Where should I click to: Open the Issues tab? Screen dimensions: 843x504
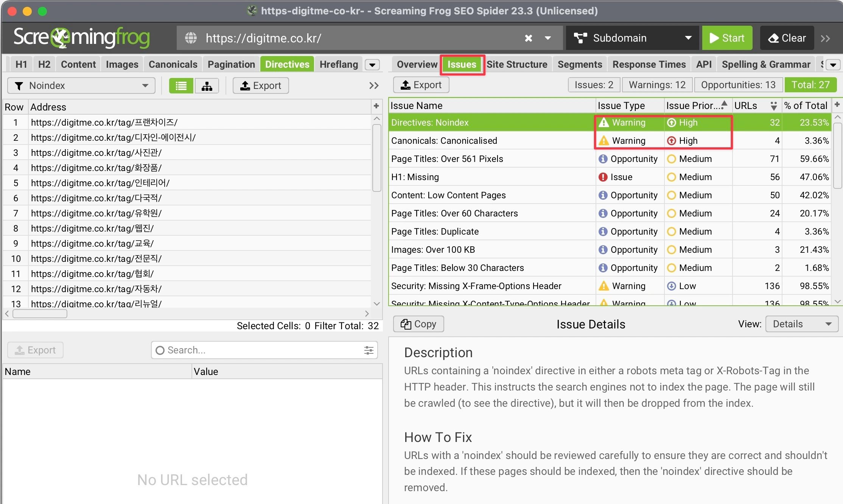point(462,64)
